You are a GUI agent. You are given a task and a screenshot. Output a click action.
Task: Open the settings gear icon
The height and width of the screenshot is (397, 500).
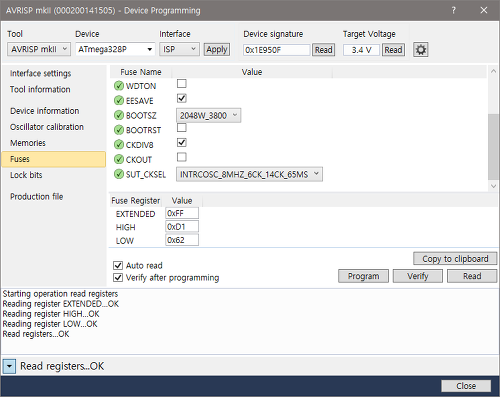pyautogui.click(x=421, y=50)
